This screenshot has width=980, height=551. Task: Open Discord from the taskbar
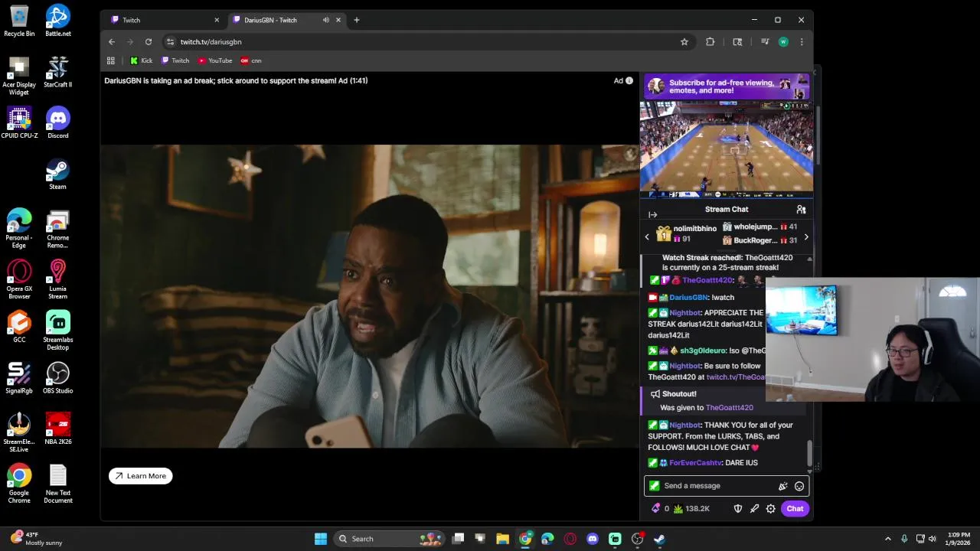coord(592,539)
